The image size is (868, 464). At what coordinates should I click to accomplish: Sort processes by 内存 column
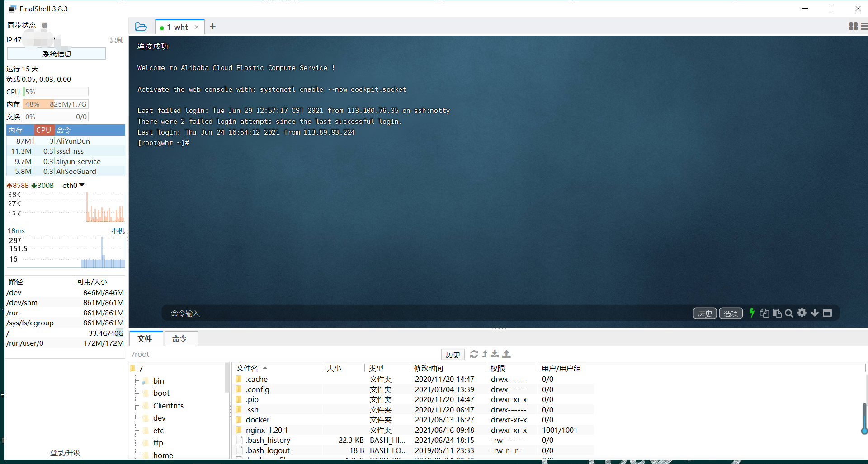pyautogui.click(x=20, y=130)
